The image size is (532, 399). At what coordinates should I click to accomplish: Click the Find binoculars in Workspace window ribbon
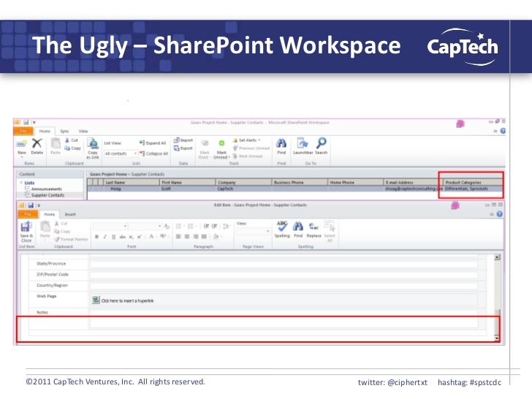(x=281, y=146)
